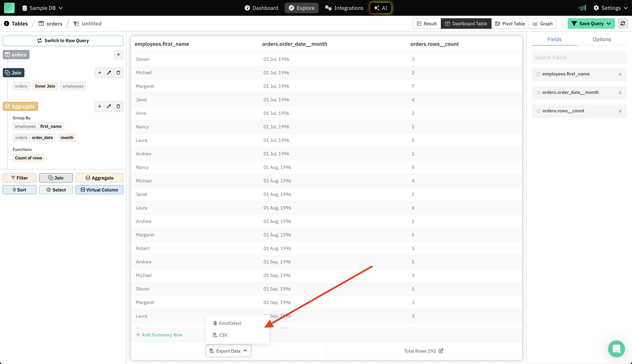Switch to the Result view tab
Viewport: 632px width, 364px height.
coord(427,24)
